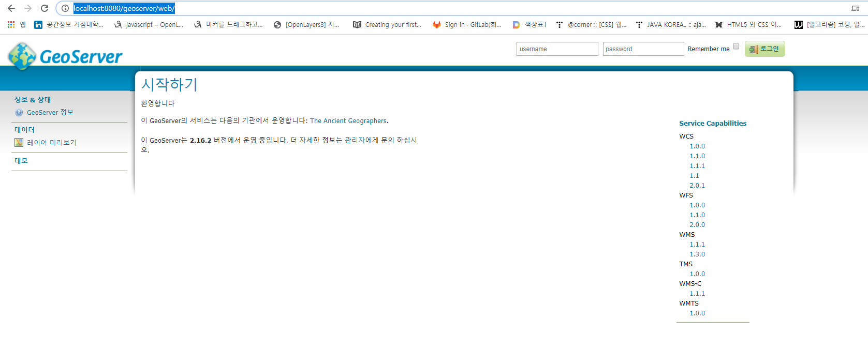Open WCS 1.1.0 capabilities link
868x349 pixels.
click(697, 156)
